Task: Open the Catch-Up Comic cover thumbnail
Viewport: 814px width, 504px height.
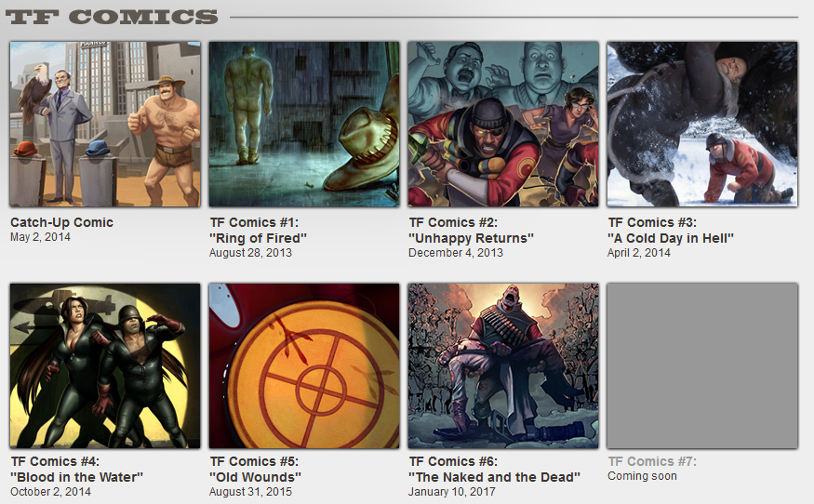Action: [x=105, y=124]
